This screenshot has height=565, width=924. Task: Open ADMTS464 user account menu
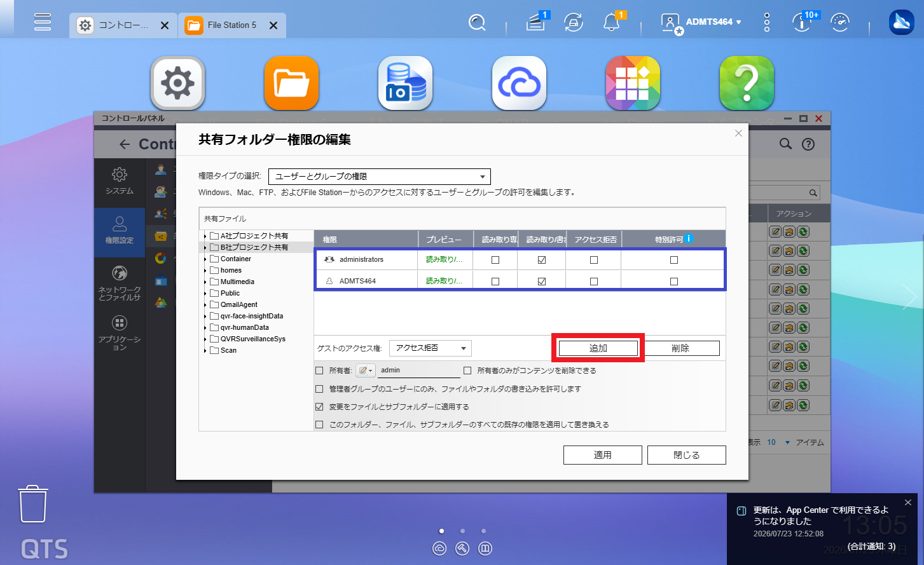702,23
